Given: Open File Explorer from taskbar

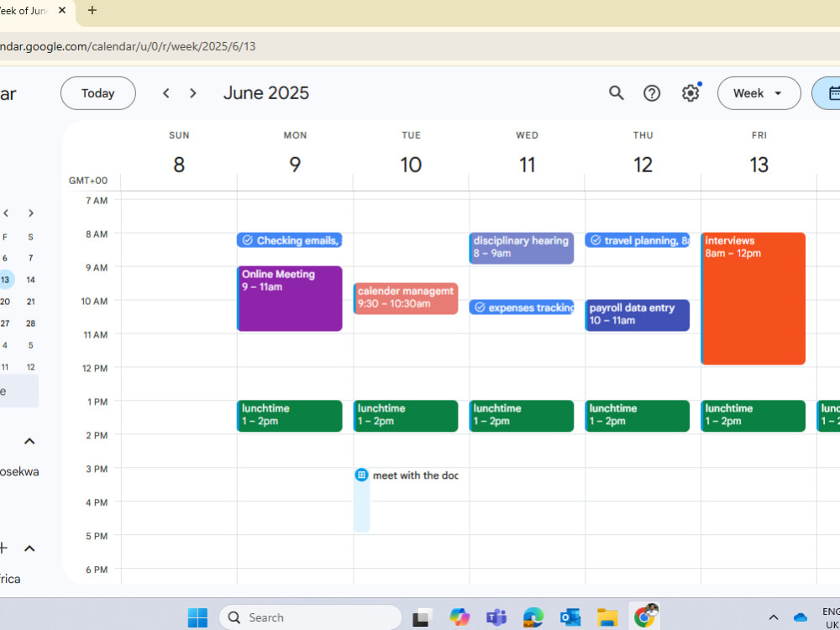Looking at the screenshot, I should coord(607,617).
